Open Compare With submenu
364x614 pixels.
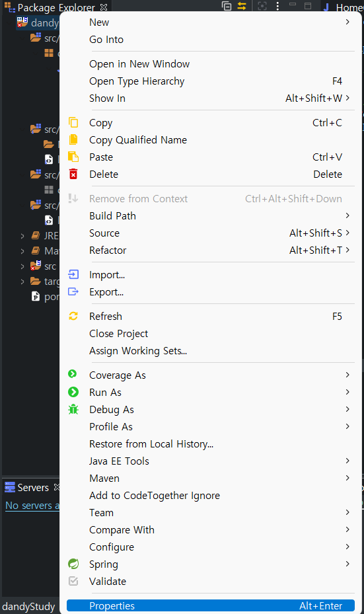coord(211,530)
